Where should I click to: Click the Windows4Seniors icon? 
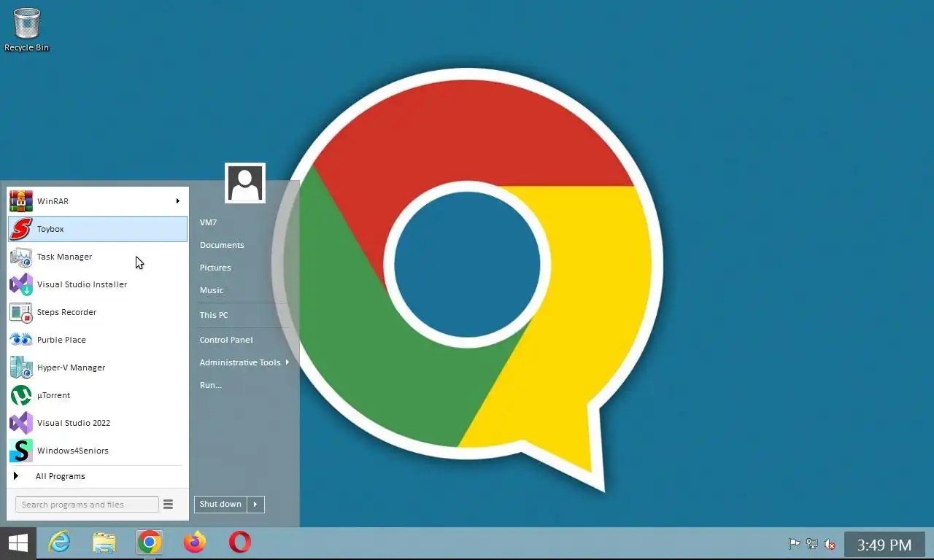[x=20, y=451]
